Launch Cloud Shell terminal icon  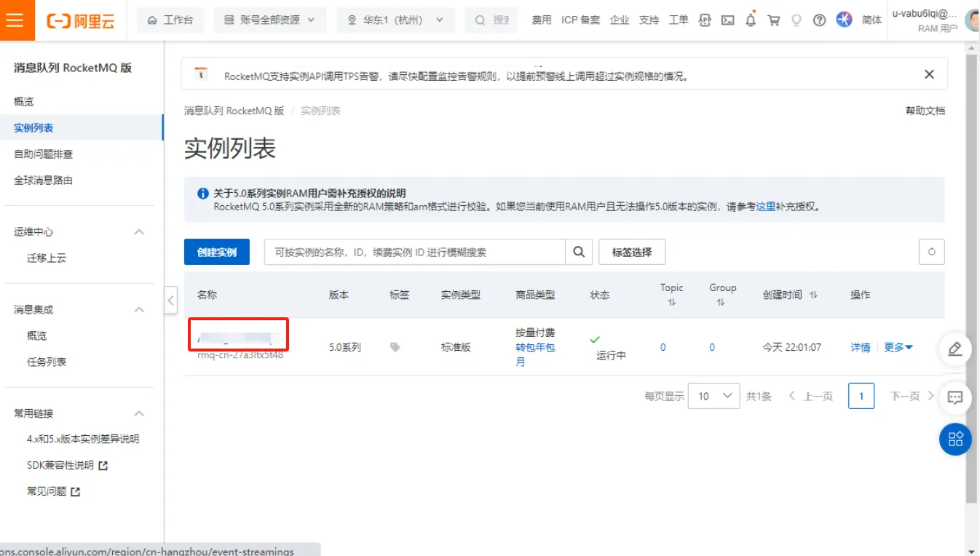pyautogui.click(x=727, y=20)
